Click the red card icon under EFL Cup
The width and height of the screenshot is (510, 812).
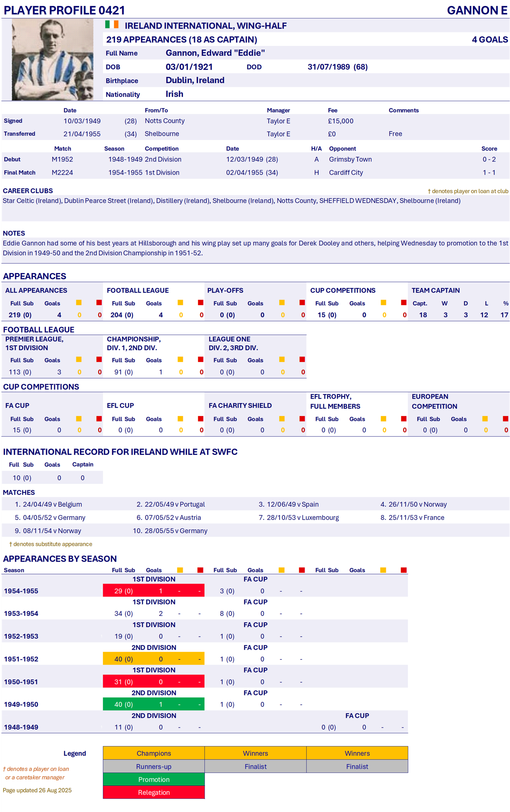tap(201, 418)
